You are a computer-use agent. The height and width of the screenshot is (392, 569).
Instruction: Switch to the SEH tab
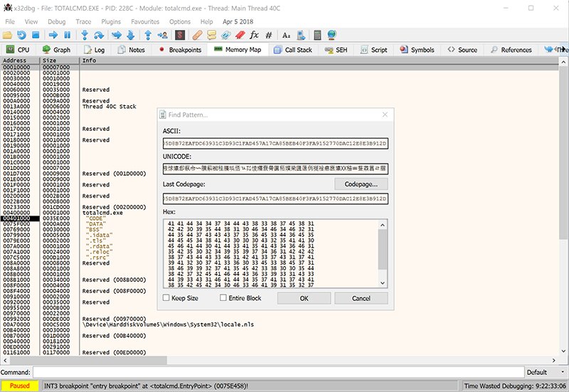[336, 50]
